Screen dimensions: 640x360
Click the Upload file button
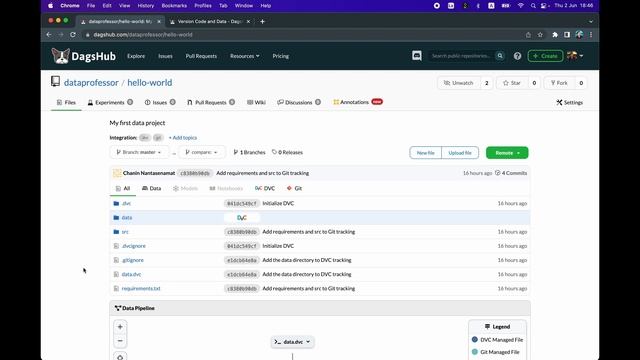tap(460, 153)
